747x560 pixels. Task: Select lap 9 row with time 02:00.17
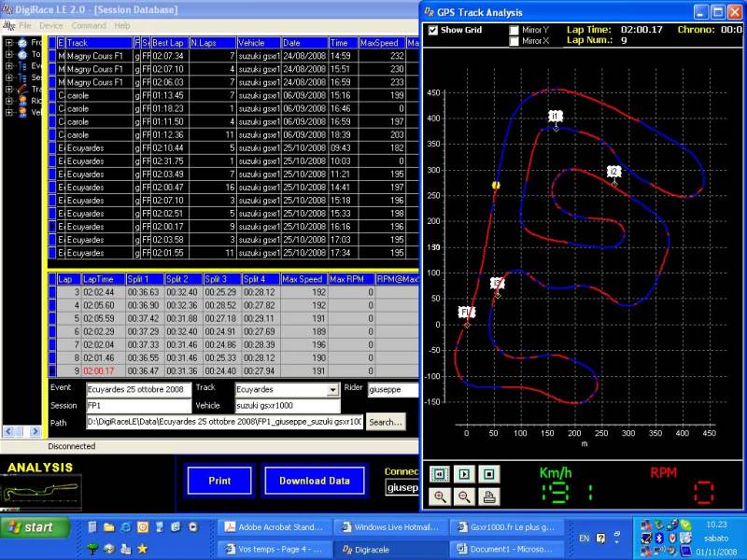[x=233, y=371]
